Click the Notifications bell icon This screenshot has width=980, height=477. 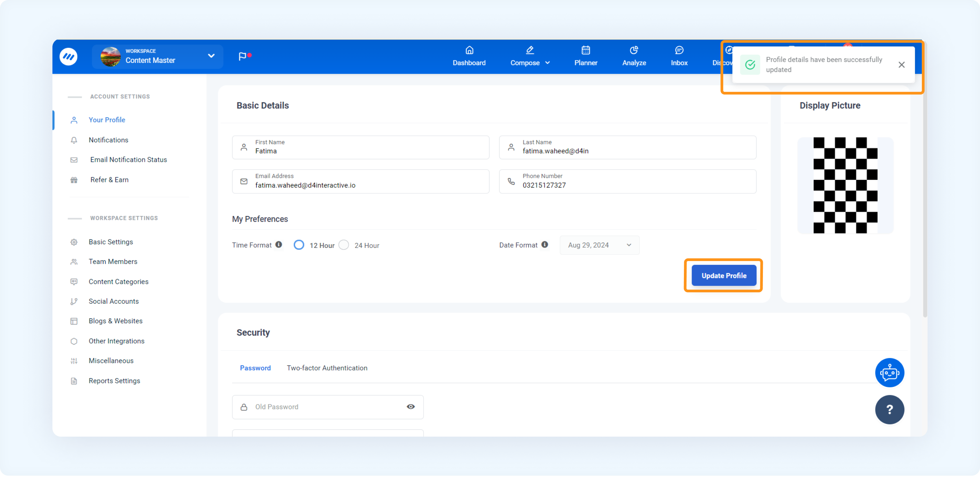74,141
